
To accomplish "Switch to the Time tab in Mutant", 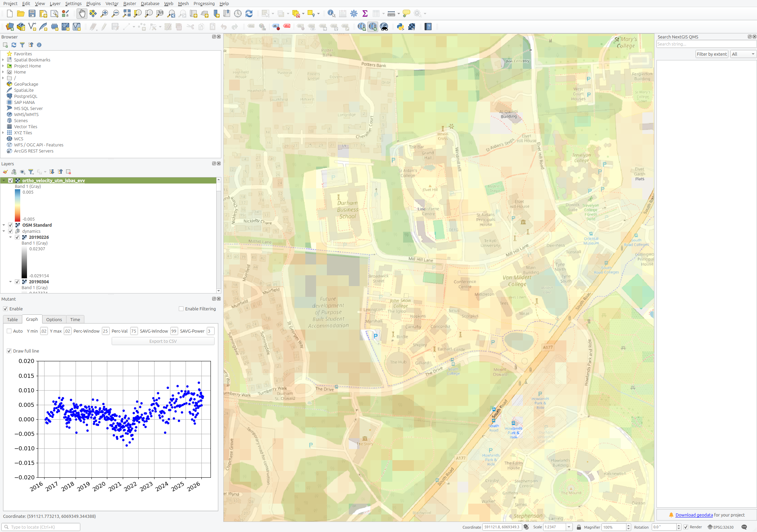I will coord(75,319).
